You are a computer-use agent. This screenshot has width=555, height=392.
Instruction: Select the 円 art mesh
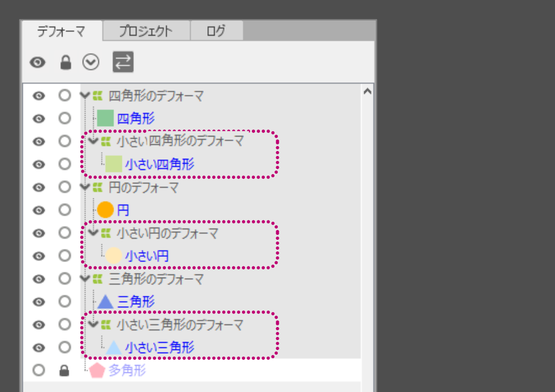123,211
